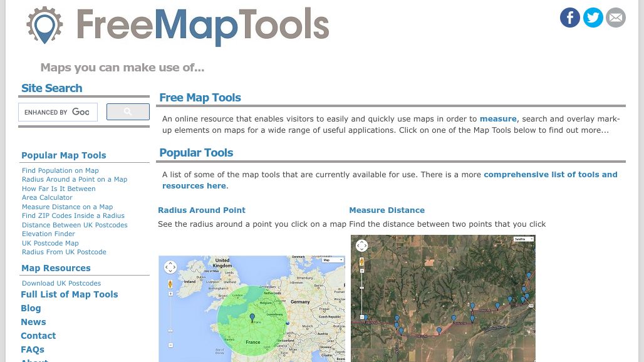The image size is (644, 362).
Task: Click the FreeMapTools gear pin logo
Action: (44, 25)
